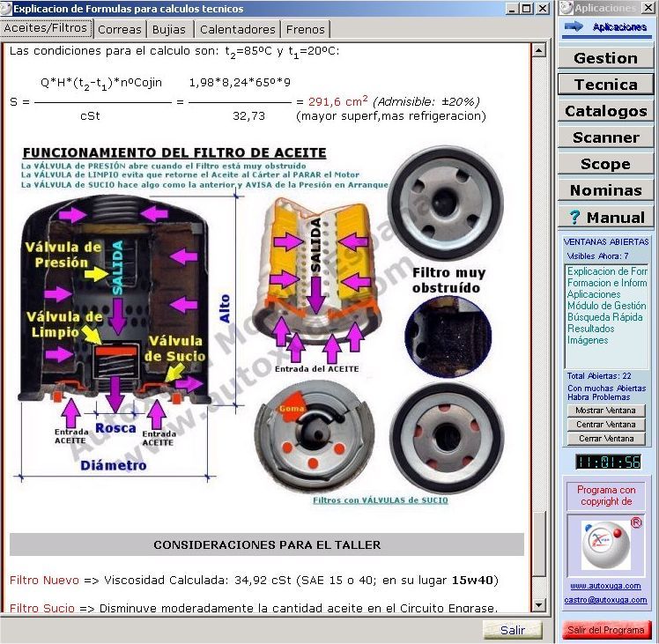Click the castro@autoxuga.com email link
The width and height of the screenshot is (659, 644).
605,600
